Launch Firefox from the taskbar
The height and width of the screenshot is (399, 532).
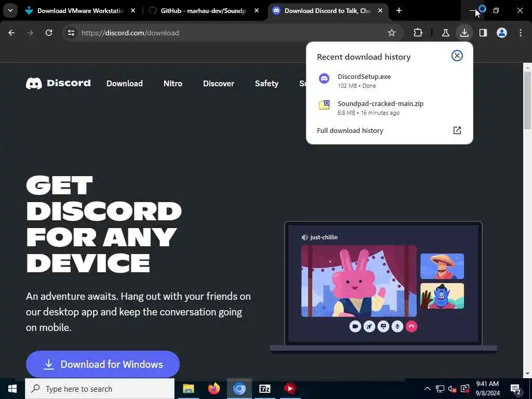tap(214, 389)
